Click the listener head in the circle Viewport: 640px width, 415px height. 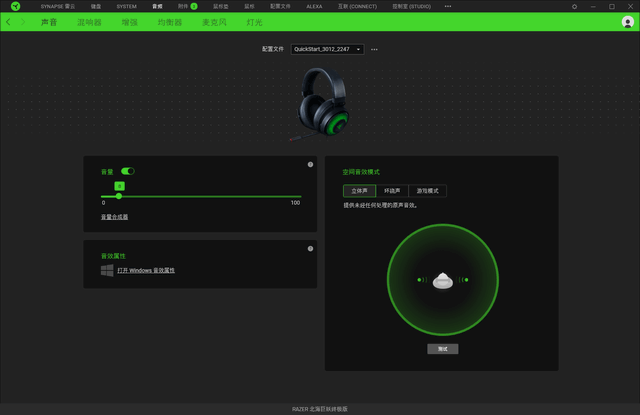(x=443, y=281)
